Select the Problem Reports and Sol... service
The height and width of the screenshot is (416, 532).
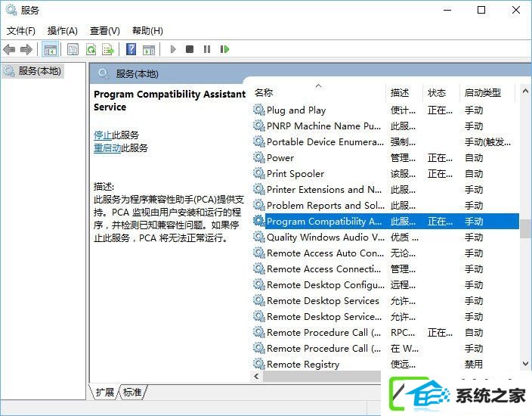[x=385, y=205]
